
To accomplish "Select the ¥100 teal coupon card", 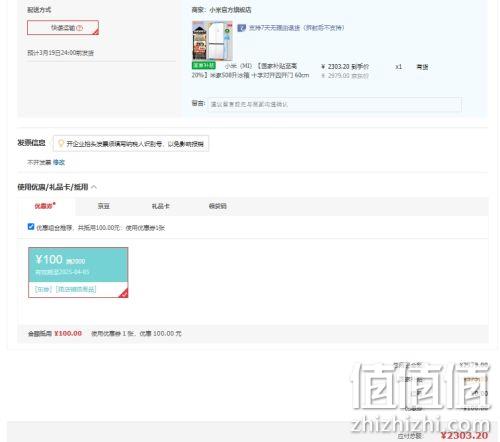I will click(78, 272).
